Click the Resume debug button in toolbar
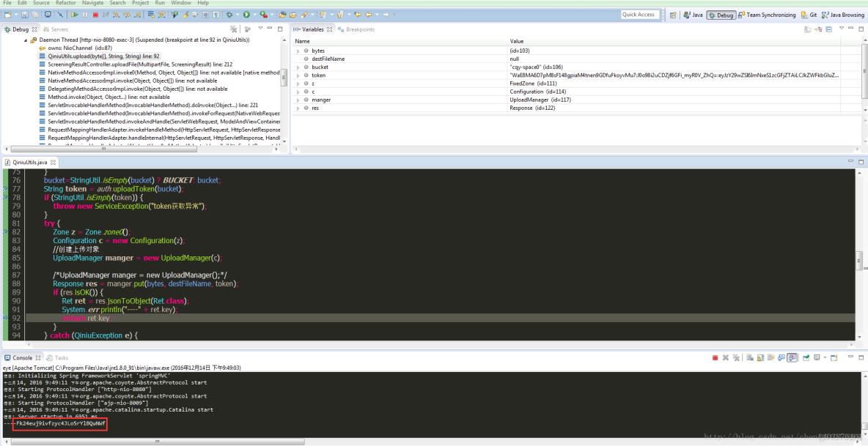The image size is (868, 446). point(74,15)
